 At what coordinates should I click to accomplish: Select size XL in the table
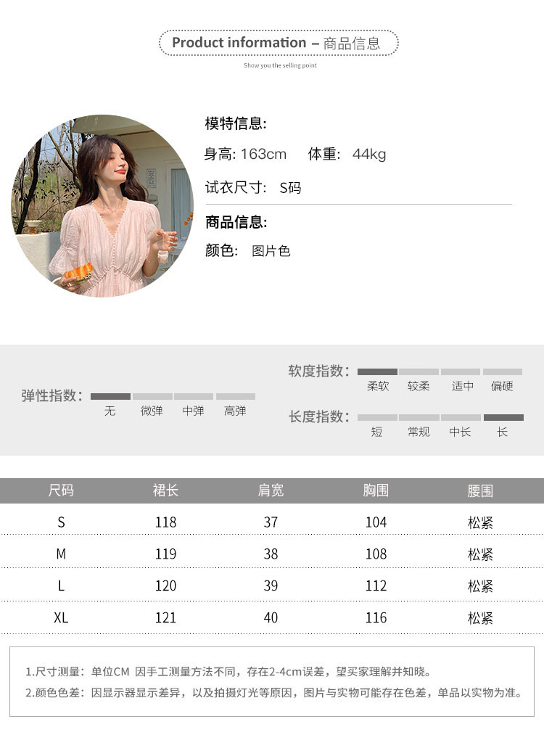tap(61, 618)
